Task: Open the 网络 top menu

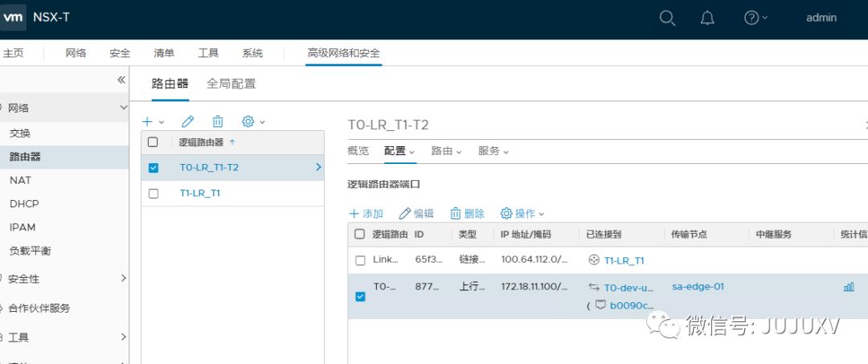Action: click(x=76, y=53)
